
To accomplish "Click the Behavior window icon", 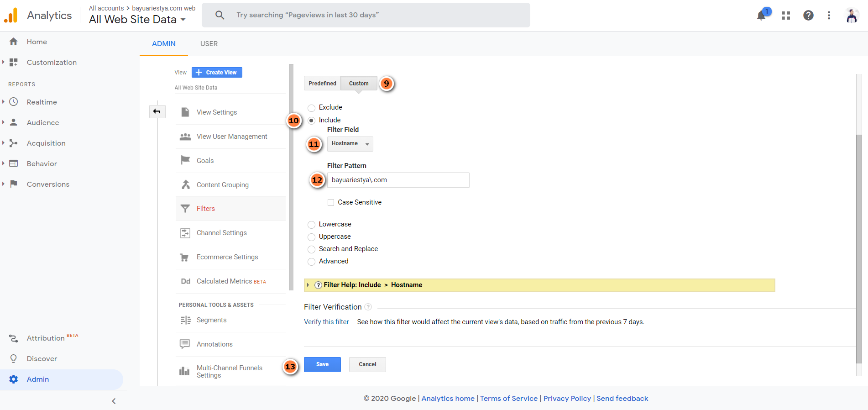I will (x=14, y=163).
